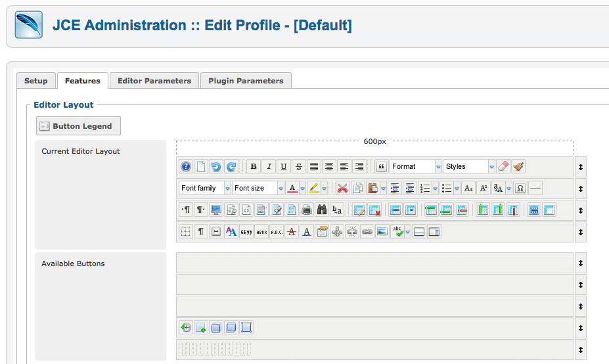Click the Insert Table grid icon
The width and height of the screenshot is (609, 364).
click(534, 210)
